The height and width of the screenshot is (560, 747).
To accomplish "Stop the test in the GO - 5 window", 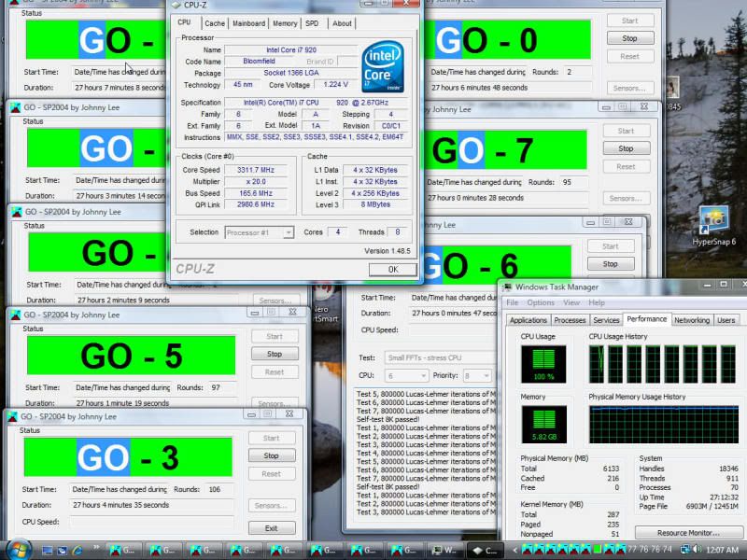I will (x=275, y=354).
